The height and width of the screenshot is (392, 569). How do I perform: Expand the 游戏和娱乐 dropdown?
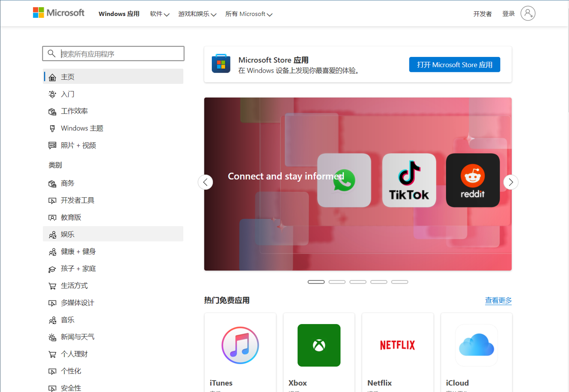tap(197, 14)
